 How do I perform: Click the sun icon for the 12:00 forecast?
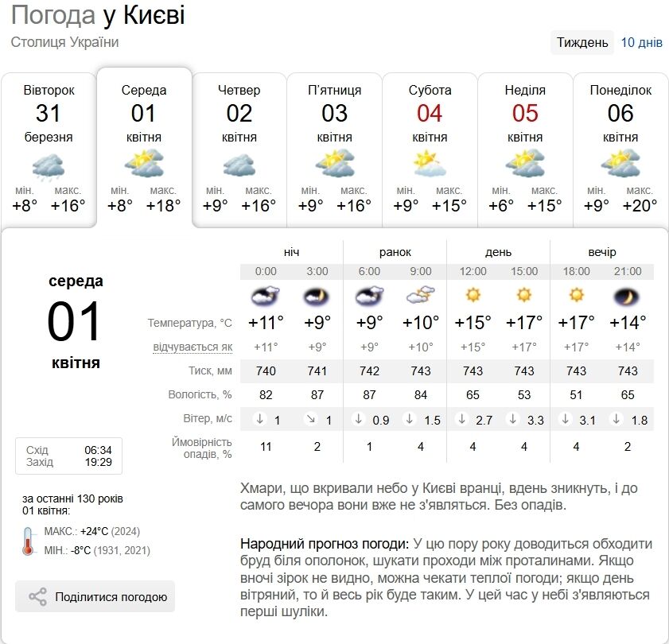(473, 296)
